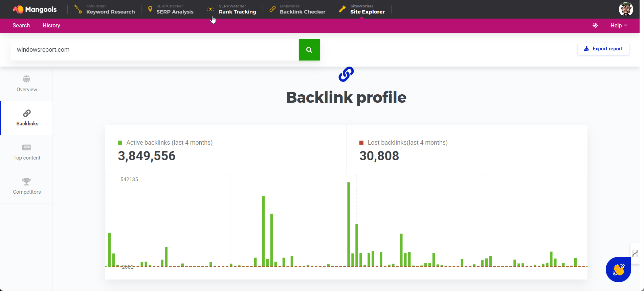
Task: Open LinkMiner Backlink Checker tool
Action: 297,9
